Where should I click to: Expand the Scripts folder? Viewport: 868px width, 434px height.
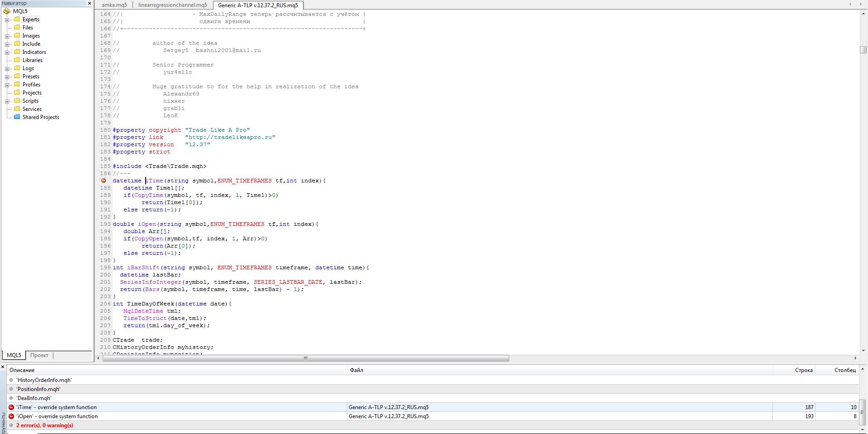7,101
